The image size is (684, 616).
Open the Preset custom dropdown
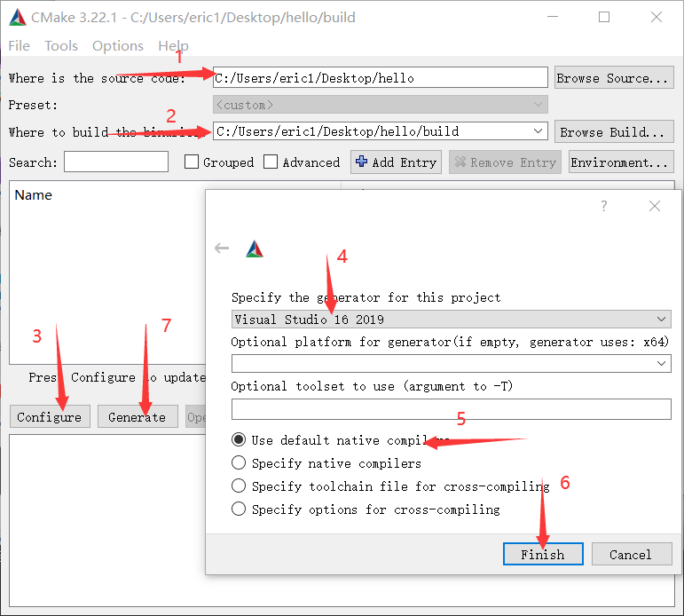(381, 105)
